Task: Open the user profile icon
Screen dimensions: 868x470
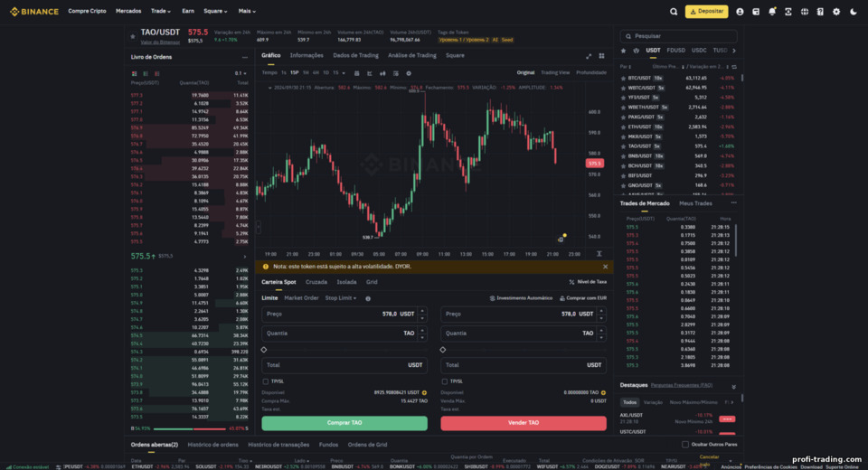Action: 740,12
